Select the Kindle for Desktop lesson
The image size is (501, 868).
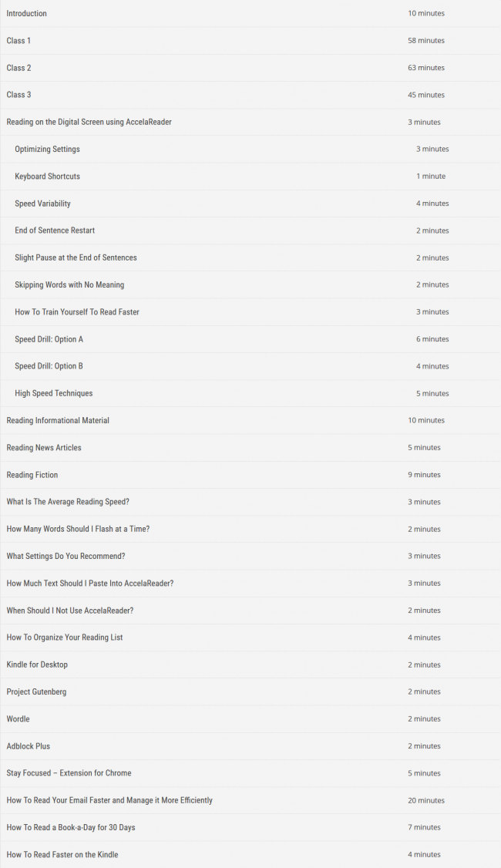(250, 664)
